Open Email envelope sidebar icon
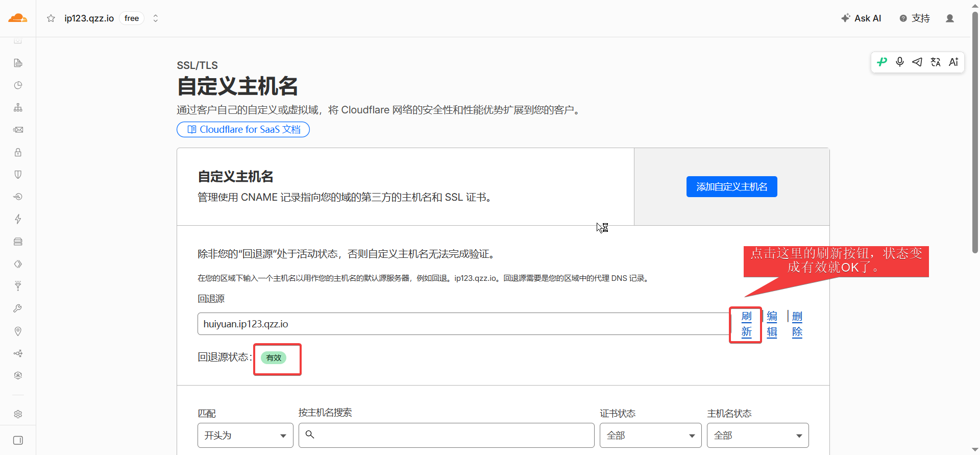 pyautogui.click(x=18, y=130)
